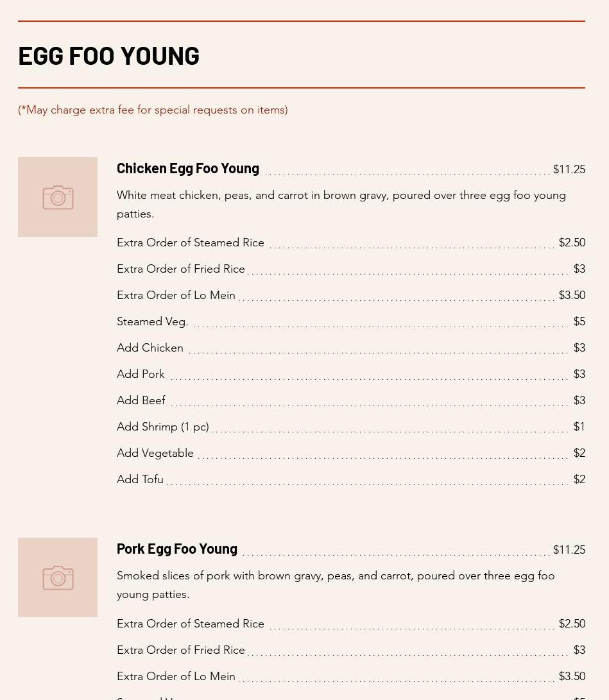This screenshot has width=609, height=700.
Task: Select Add Shrimp (1 pc) option
Action: [x=163, y=427]
